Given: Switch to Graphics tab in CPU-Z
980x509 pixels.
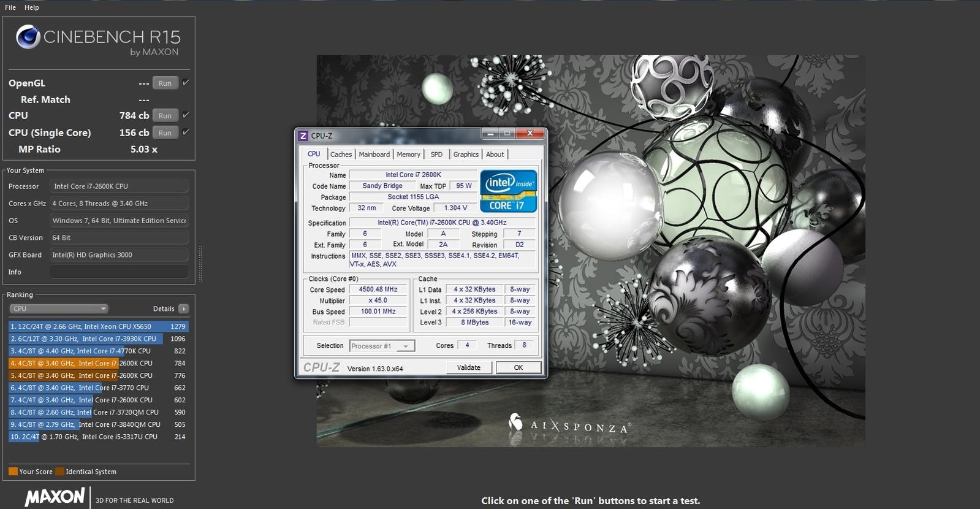Looking at the screenshot, I should tap(466, 155).
